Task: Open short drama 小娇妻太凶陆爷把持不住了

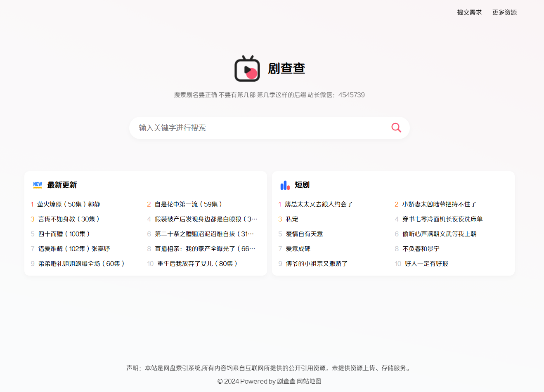Action: click(x=440, y=204)
